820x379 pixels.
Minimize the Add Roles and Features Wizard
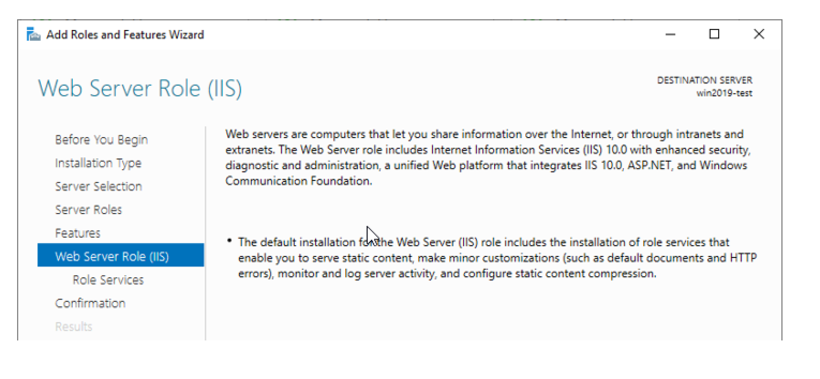click(670, 35)
